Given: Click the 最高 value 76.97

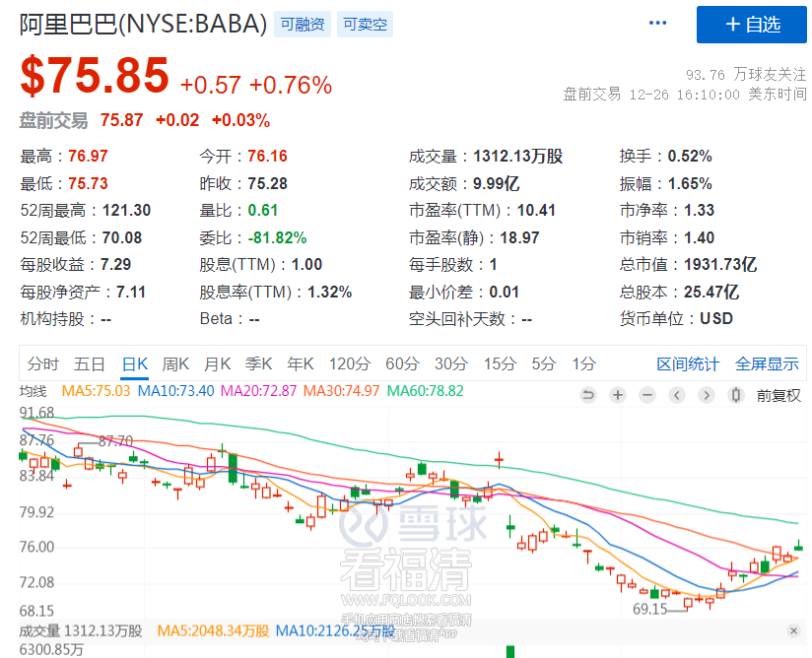Looking at the screenshot, I should [x=88, y=157].
